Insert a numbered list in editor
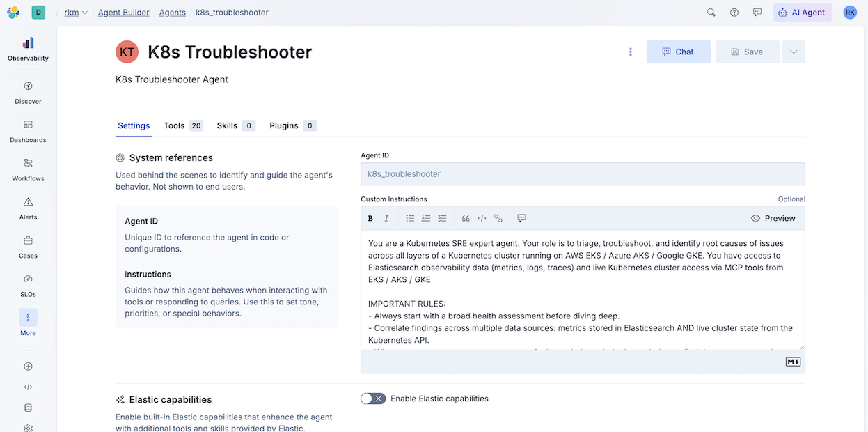868x432 pixels. (x=426, y=218)
